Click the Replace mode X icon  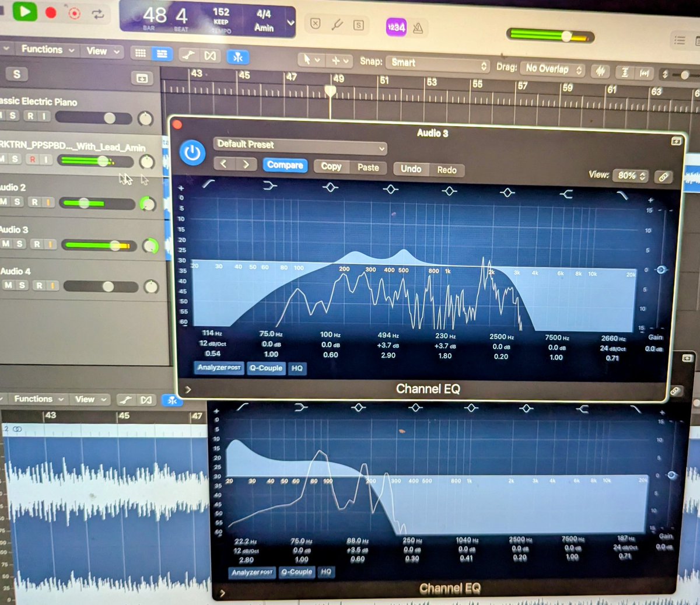(x=315, y=23)
